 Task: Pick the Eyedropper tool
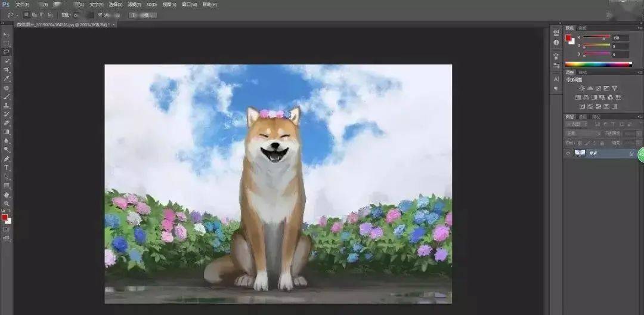pyautogui.click(x=7, y=79)
